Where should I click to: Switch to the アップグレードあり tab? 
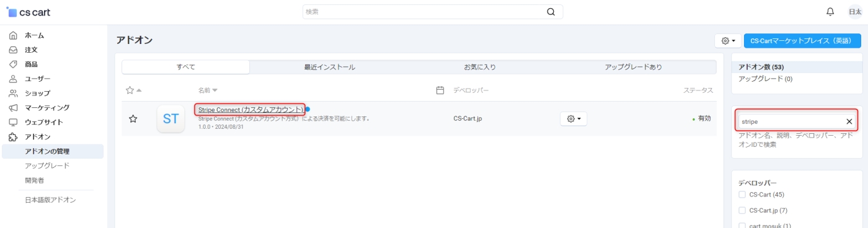point(633,67)
